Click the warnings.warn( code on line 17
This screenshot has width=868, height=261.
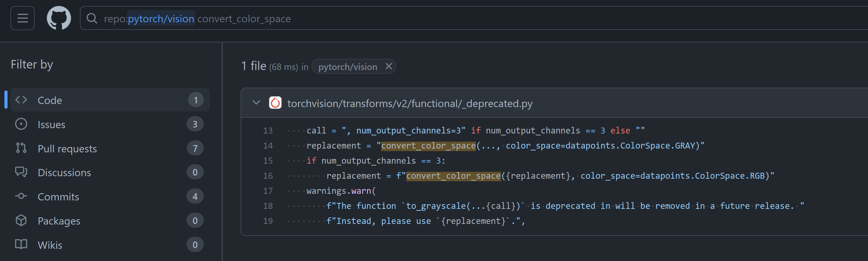click(x=341, y=191)
